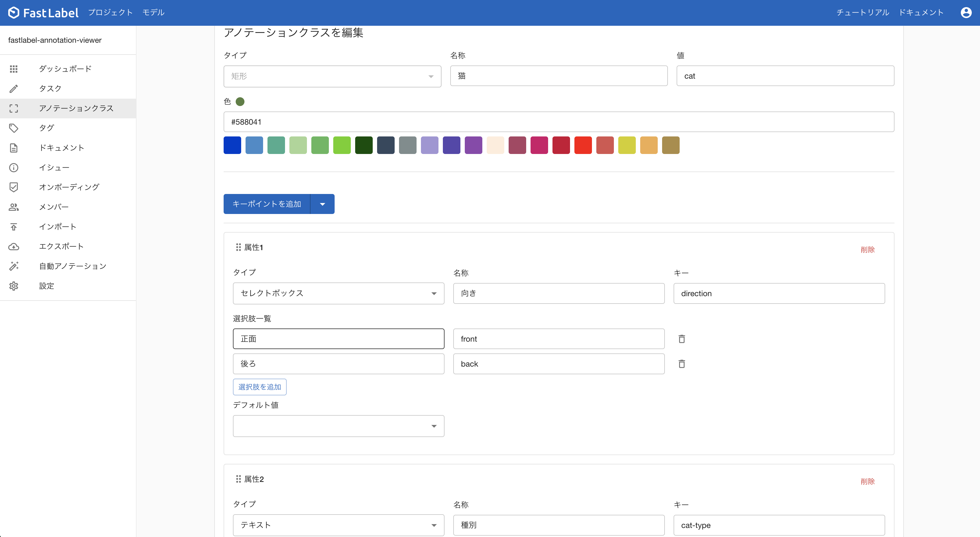Open the セレクトボックス type dropdown
The width and height of the screenshot is (980, 537).
pos(338,293)
